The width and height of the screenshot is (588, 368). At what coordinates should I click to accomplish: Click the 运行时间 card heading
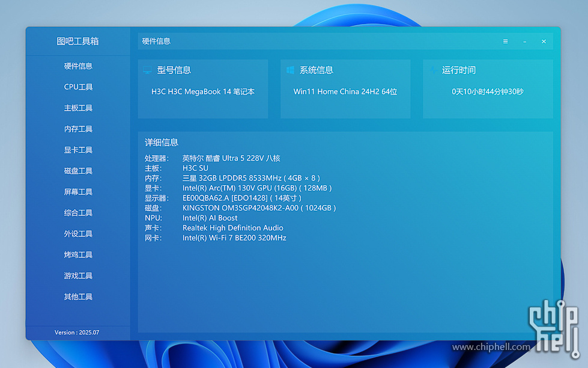459,70
